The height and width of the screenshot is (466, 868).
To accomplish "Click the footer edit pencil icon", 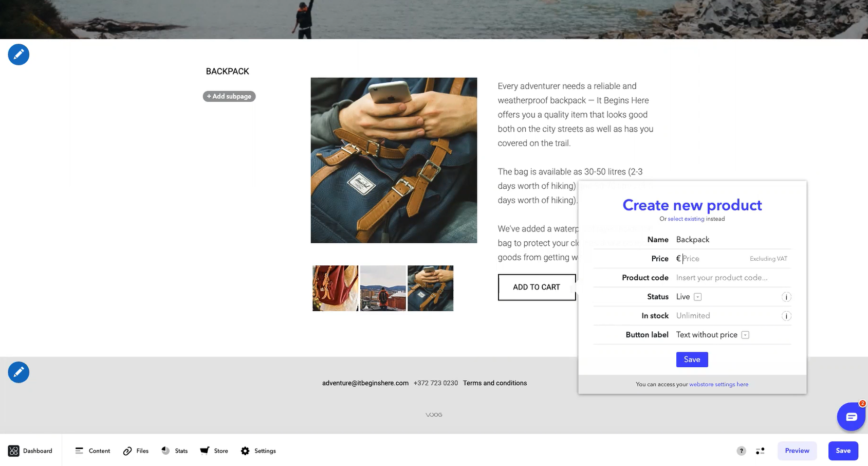I will point(19,372).
